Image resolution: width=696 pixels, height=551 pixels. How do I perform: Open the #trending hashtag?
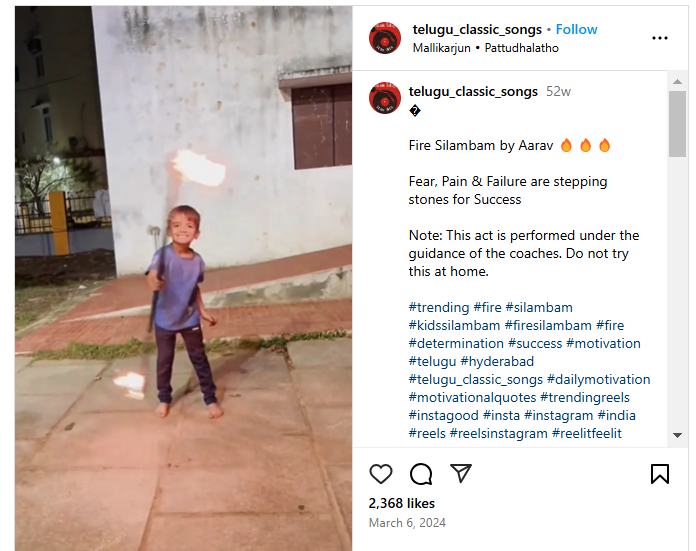point(439,307)
